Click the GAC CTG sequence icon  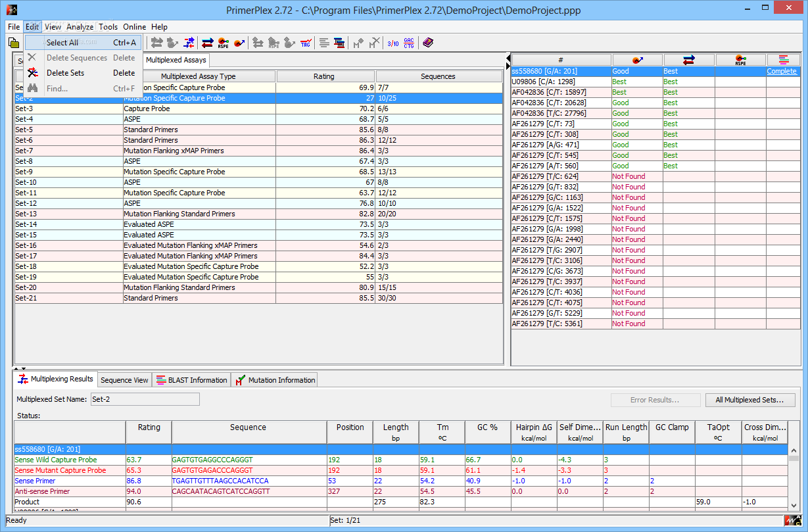tap(409, 43)
